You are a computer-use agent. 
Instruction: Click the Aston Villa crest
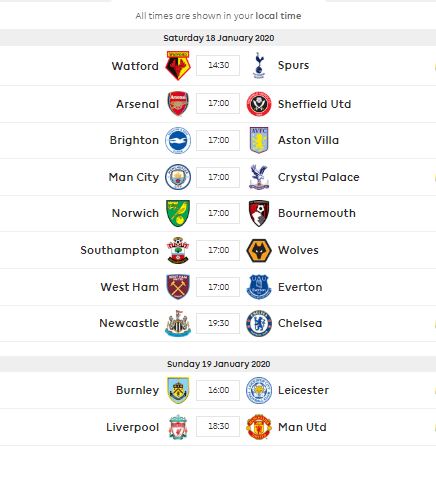click(x=259, y=140)
